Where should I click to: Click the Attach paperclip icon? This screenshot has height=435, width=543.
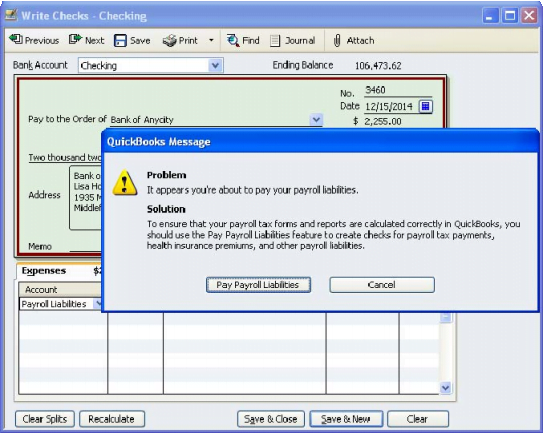coord(337,41)
